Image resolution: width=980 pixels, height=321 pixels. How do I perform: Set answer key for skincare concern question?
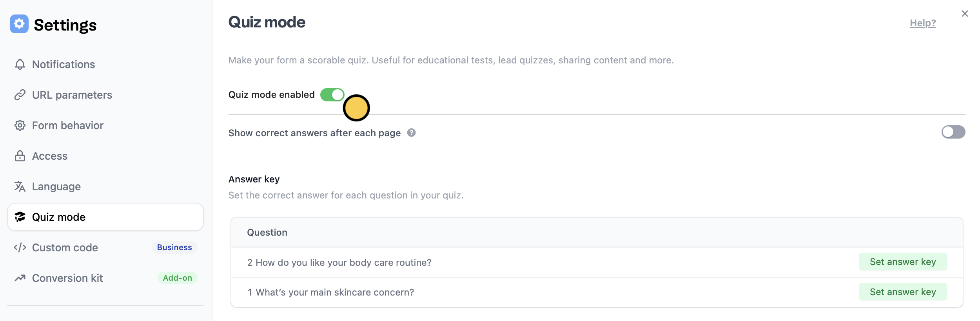[x=902, y=292]
